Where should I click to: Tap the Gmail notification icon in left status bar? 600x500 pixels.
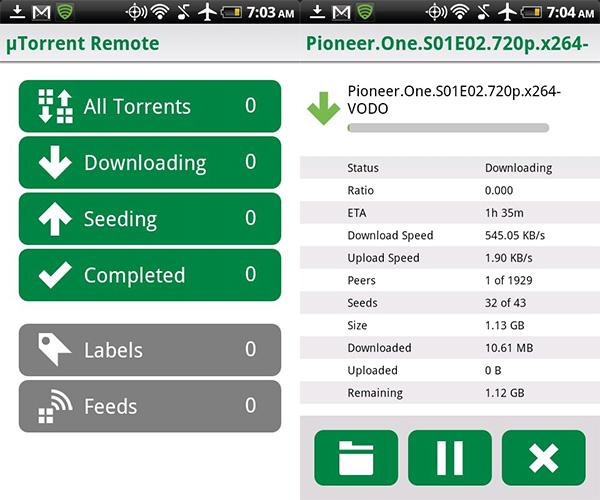41,13
